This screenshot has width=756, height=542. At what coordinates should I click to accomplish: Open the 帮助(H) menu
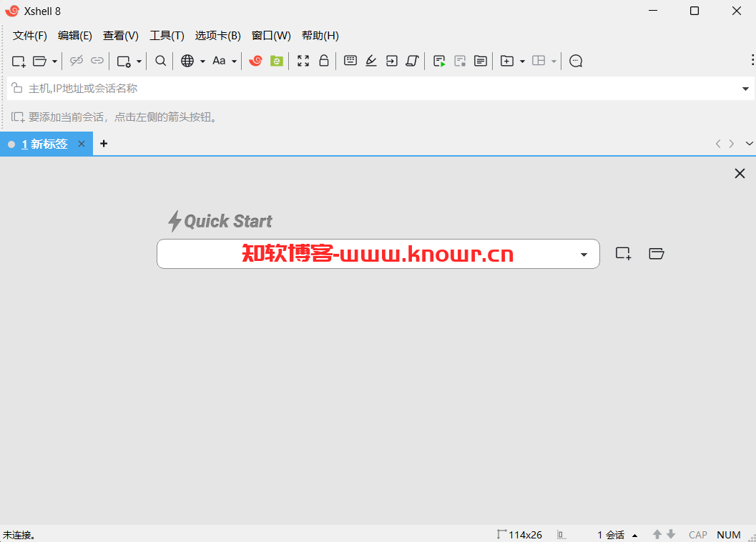click(x=320, y=36)
